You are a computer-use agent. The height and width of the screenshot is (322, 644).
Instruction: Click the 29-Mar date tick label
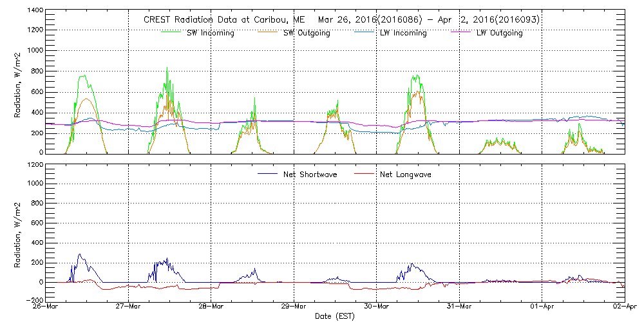tap(294, 307)
